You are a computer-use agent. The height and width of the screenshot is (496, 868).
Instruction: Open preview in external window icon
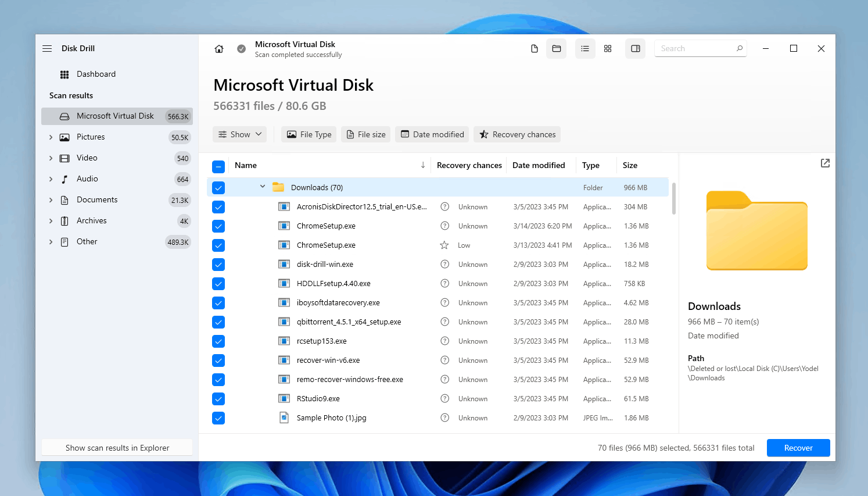(x=825, y=163)
